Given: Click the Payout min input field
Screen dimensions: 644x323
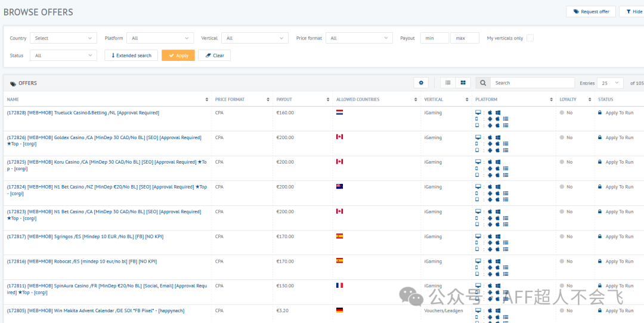Looking at the screenshot, I should pyautogui.click(x=435, y=38).
